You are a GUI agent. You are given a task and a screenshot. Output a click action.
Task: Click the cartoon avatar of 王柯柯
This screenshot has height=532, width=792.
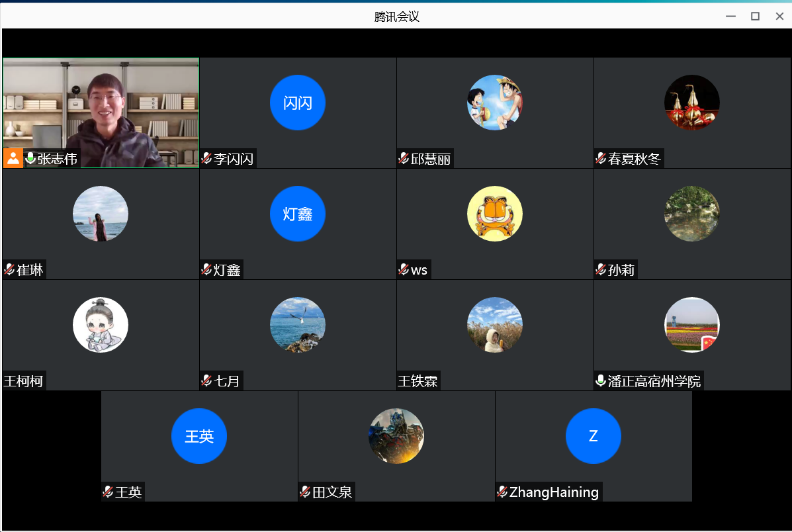pyautogui.click(x=101, y=325)
